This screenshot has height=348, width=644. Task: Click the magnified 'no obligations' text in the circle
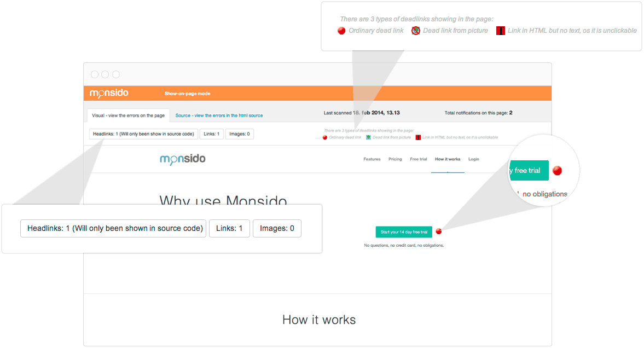(x=544, y=194)
